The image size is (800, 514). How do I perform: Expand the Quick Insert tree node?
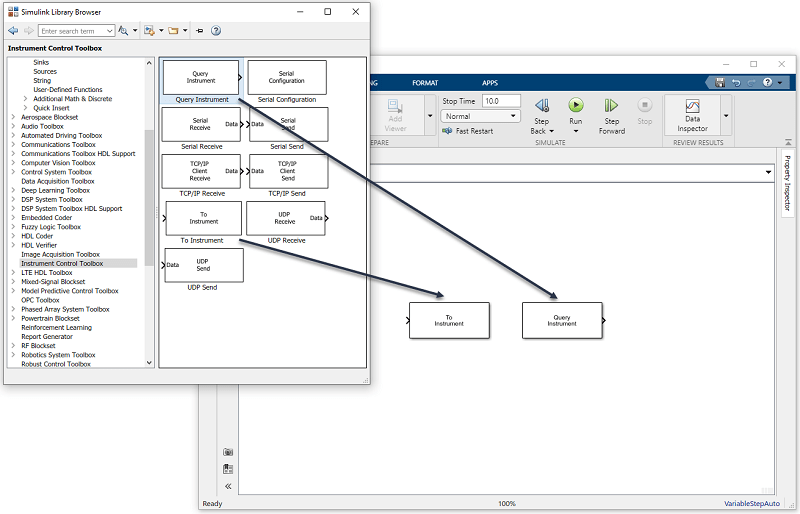coord(26,108)
